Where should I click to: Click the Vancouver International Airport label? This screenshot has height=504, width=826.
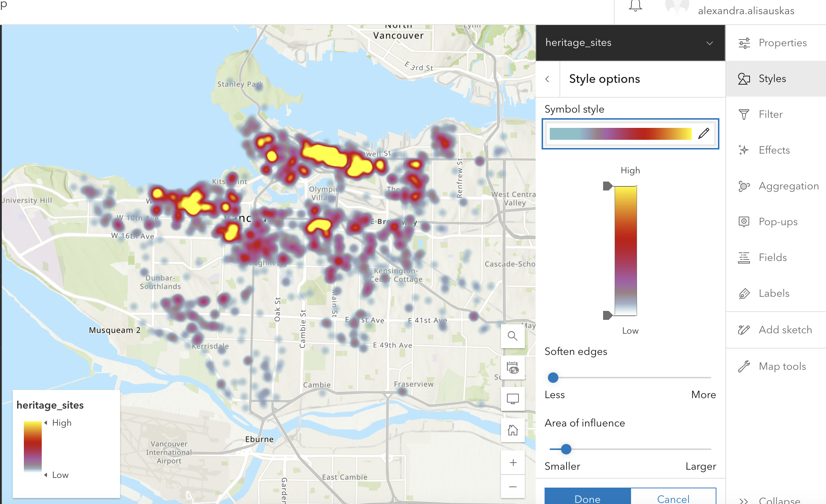[x=169, y=452]
